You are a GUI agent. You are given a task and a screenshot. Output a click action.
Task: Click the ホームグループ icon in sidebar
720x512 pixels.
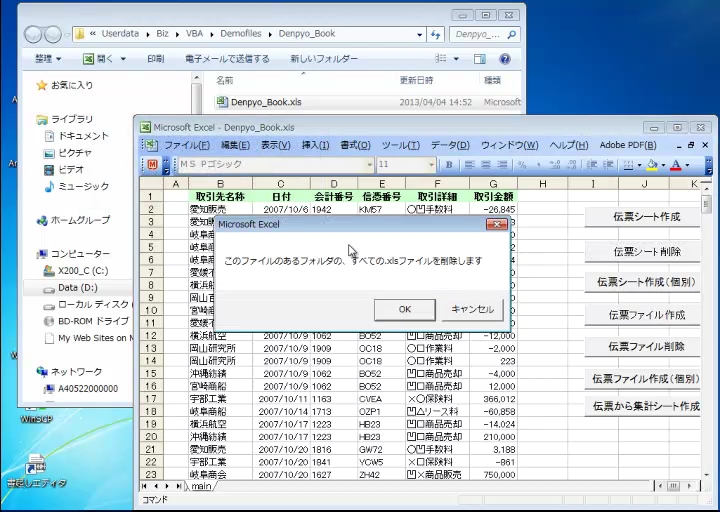click(42, 221)
